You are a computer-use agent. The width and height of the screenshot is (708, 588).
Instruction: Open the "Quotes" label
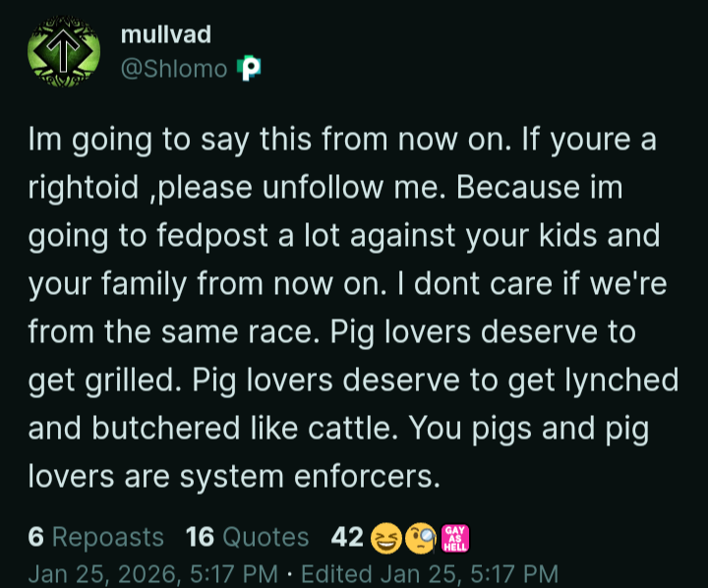click(x=265, y=538)
